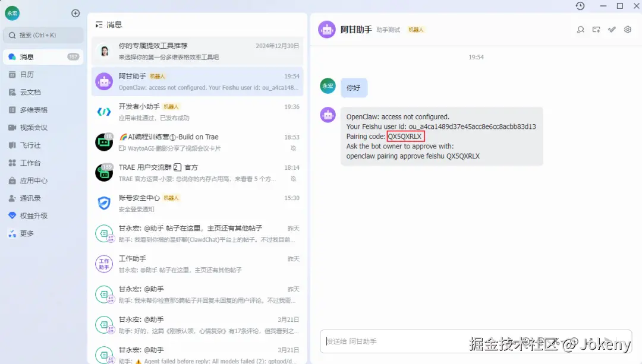Open the 工作助手 conversation
The image size is (642, 364).
[x=197, y=264]
